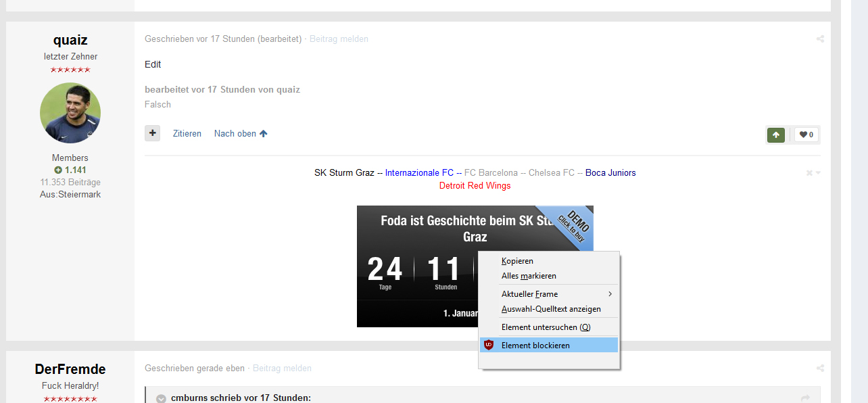Choose Kopieren from the context menu
Screen dimensions: 868x403
[549, 261]
